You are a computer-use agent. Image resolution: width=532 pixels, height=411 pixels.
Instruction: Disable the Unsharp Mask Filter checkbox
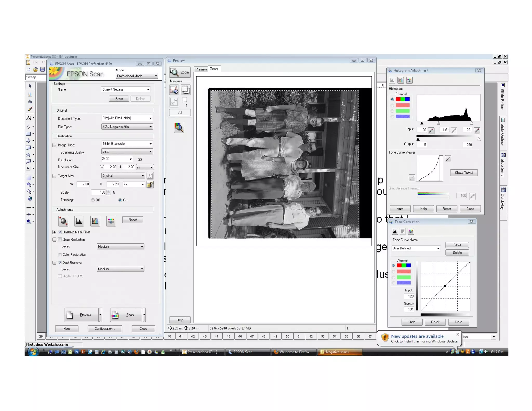pyautogui.click(x=60, y=232)
